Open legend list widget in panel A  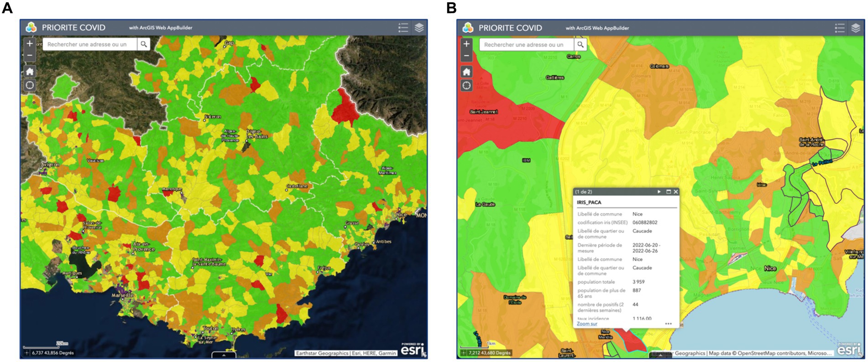pyautogui.click(x=403, y=28)
